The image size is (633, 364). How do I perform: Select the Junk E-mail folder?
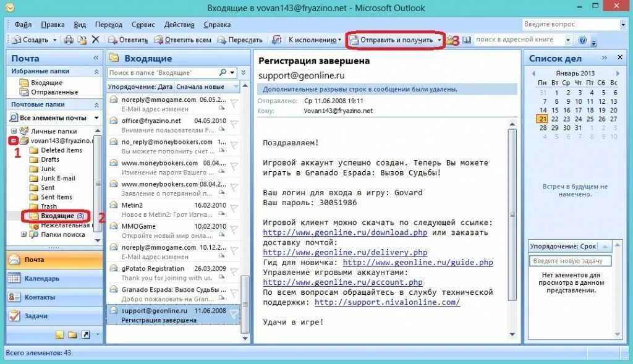click(x=58, y=178)
